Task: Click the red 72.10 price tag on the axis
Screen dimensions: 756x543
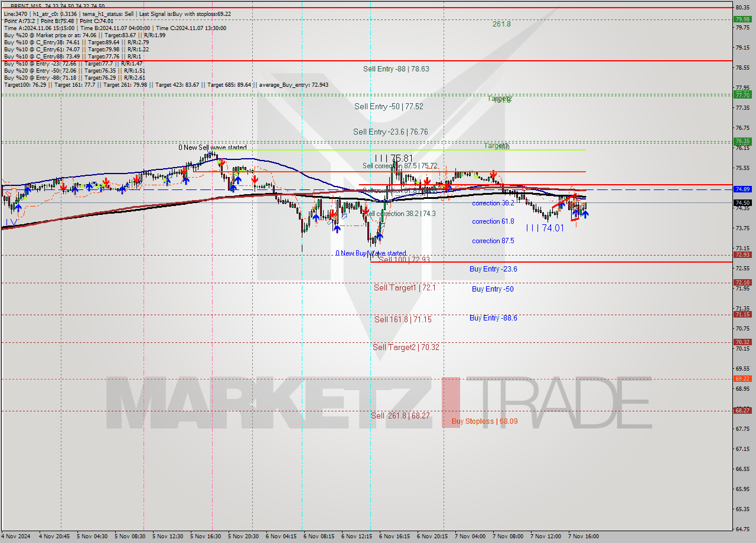Action: (x=742, y=282)
